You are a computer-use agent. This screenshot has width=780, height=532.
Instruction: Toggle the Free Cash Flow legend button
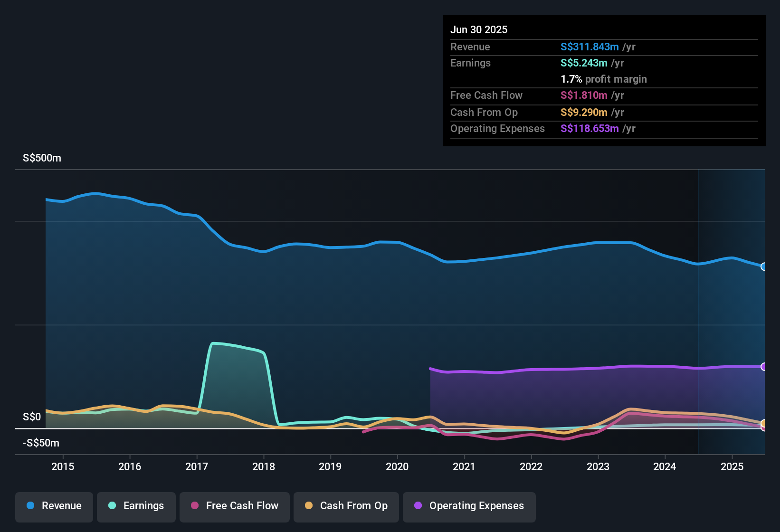point(235,506)
